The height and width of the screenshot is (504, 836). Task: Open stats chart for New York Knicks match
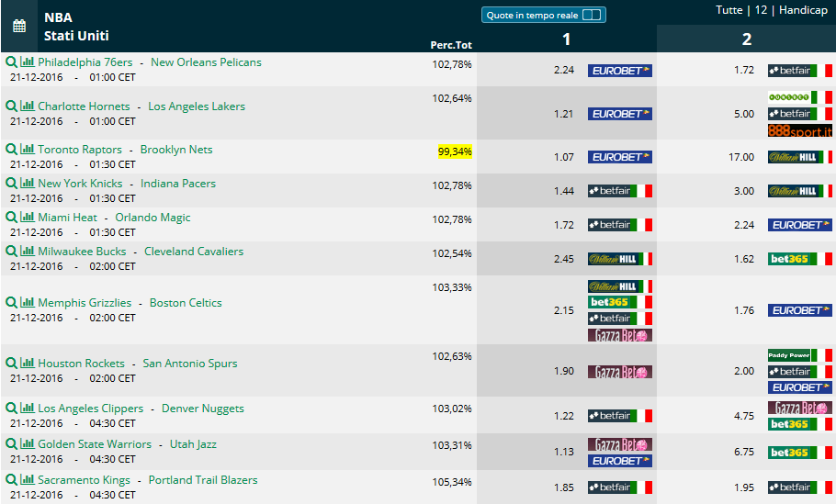tap(28, 184)
